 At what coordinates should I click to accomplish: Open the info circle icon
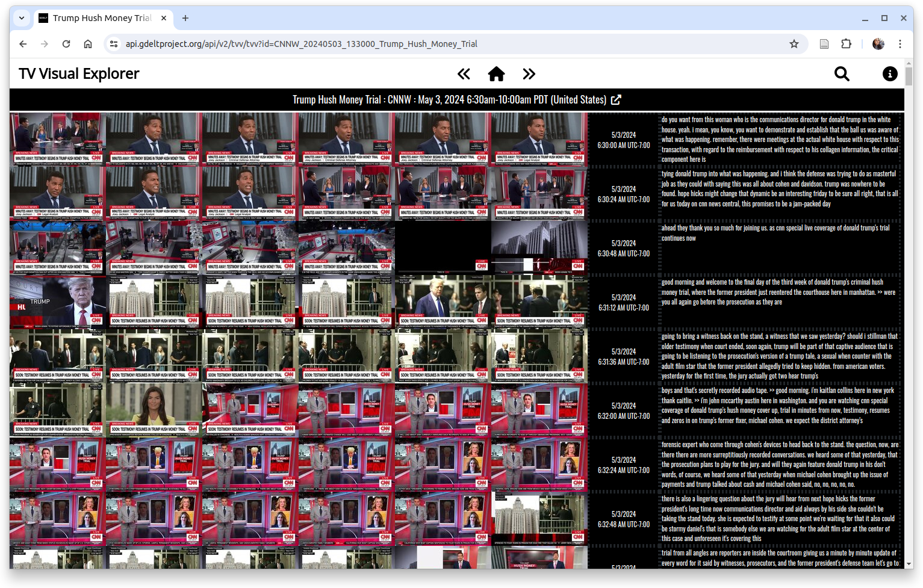(890, 74)
